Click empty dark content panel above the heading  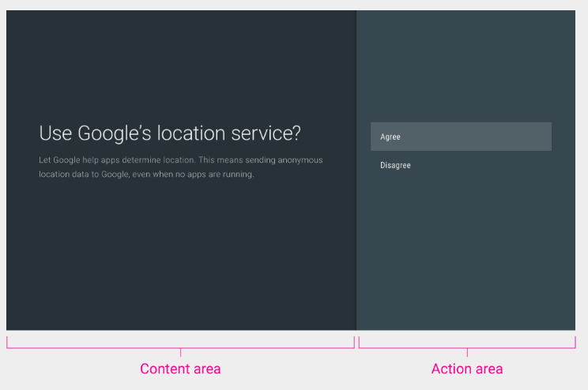(180, 63)
